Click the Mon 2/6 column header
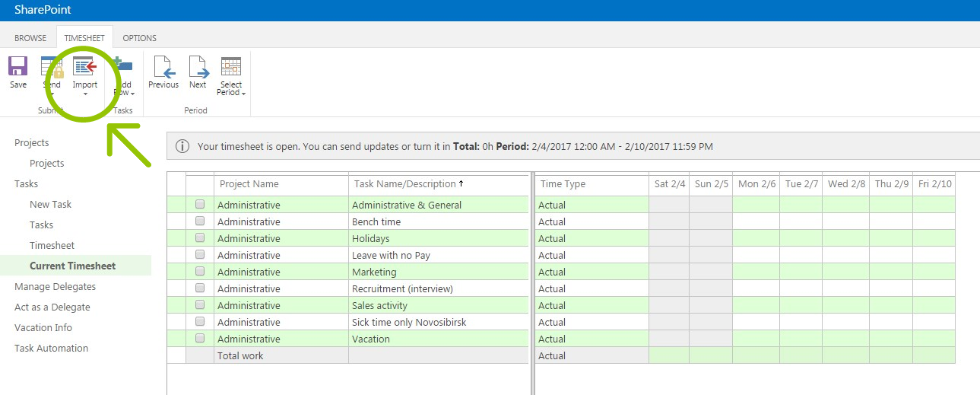Viewport: 980px width, 395px height. coord(756,184)
